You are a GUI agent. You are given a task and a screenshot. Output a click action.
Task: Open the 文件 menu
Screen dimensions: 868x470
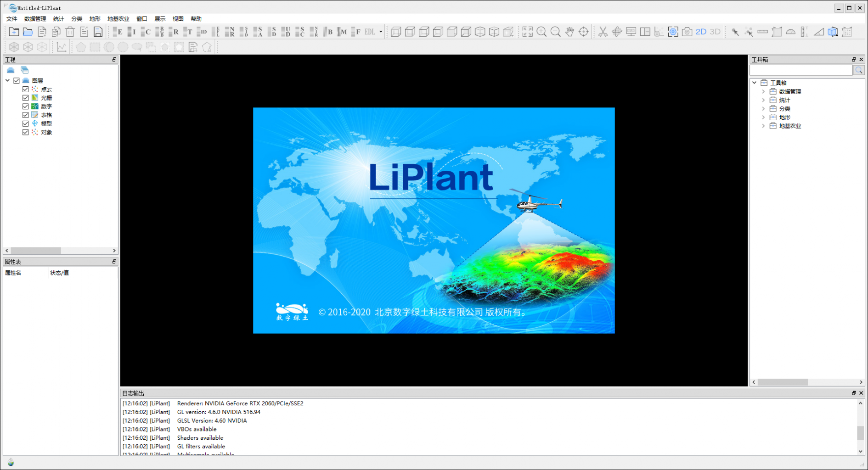click(11, 19)
